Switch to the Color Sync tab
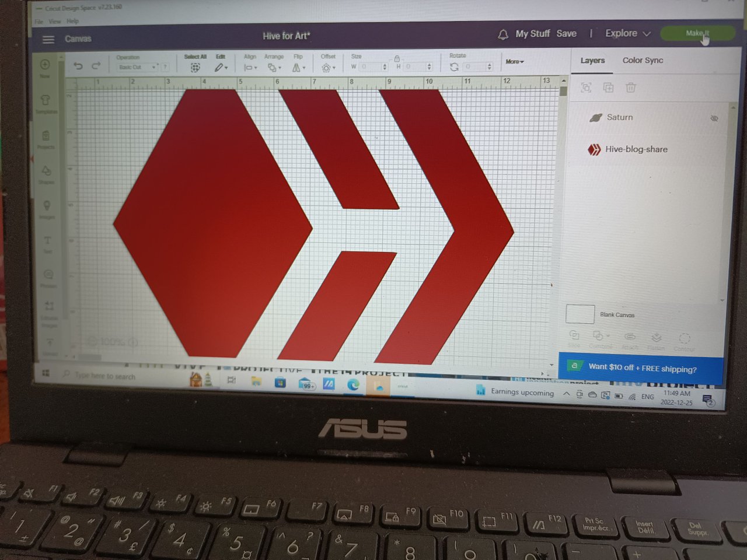Viewport: 747px width, 560px height. [643, 60]
